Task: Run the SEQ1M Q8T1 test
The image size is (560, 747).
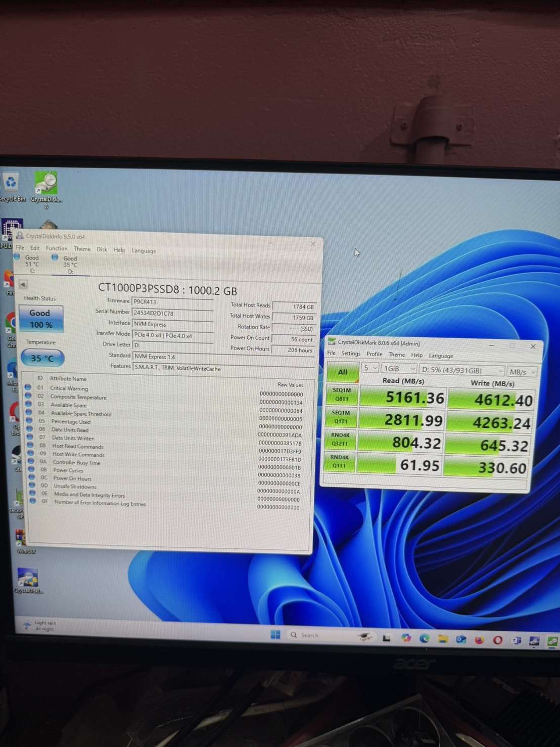Action: pos(342,394)
